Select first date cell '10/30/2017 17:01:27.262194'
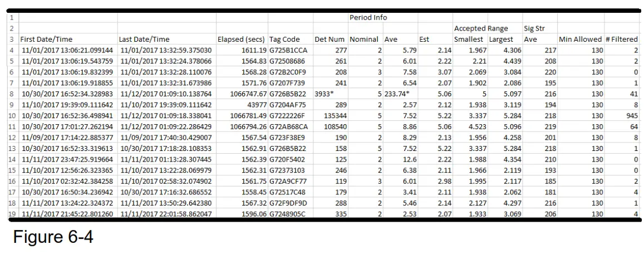 (x=68, y=126)
